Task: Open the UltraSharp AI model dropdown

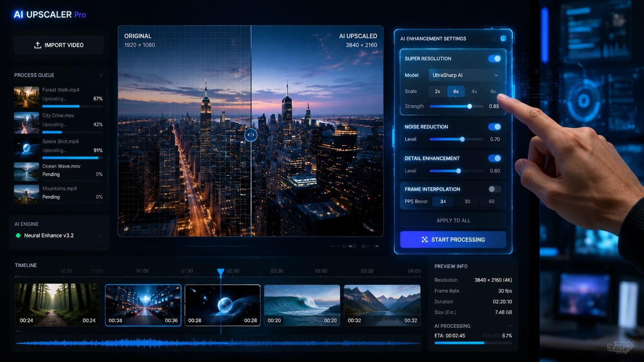Action: [465, 75]
